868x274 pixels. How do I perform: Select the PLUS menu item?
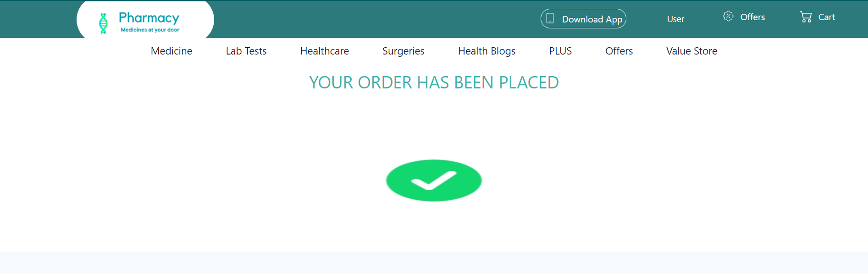(560, 51)
